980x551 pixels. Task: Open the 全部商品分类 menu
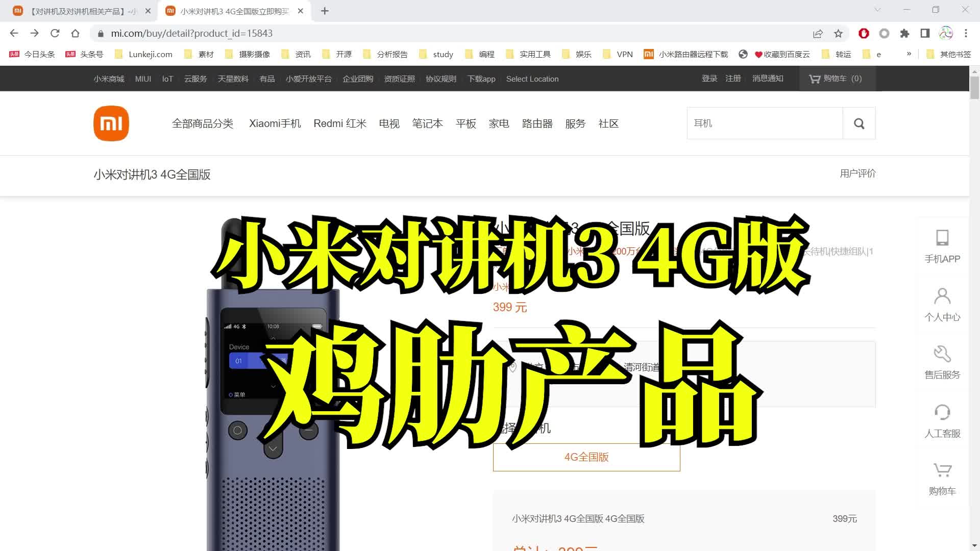[203, 123]
